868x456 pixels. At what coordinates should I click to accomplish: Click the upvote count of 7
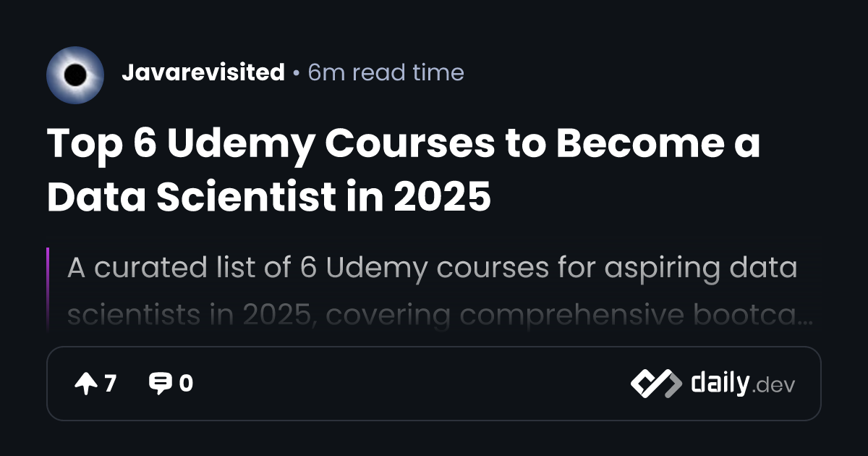pyautogui.click(x=110, y=384)
